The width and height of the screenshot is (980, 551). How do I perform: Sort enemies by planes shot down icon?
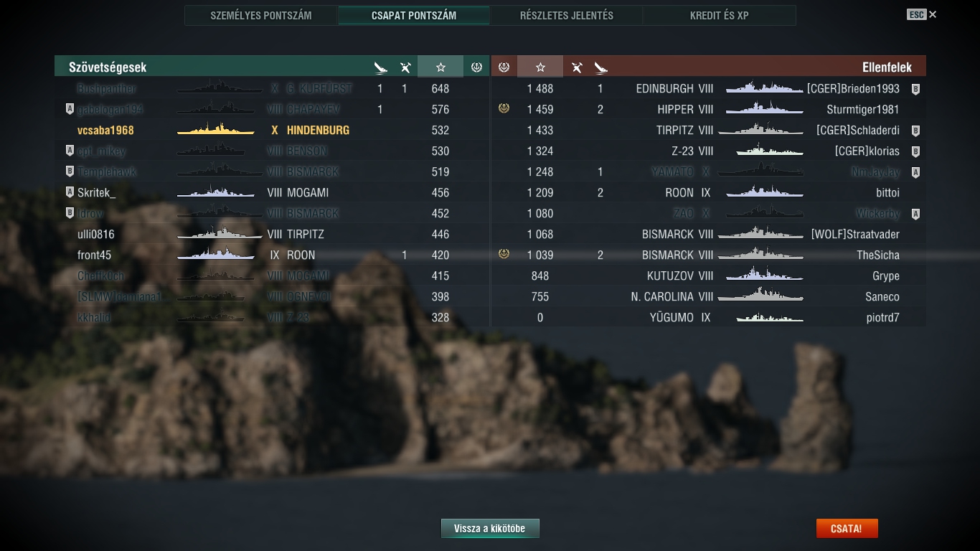(x=577, y=67)
